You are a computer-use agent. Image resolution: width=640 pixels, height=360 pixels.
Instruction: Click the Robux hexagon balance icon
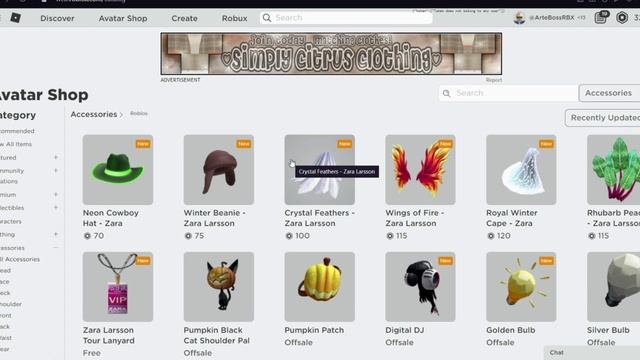[622, 18]
